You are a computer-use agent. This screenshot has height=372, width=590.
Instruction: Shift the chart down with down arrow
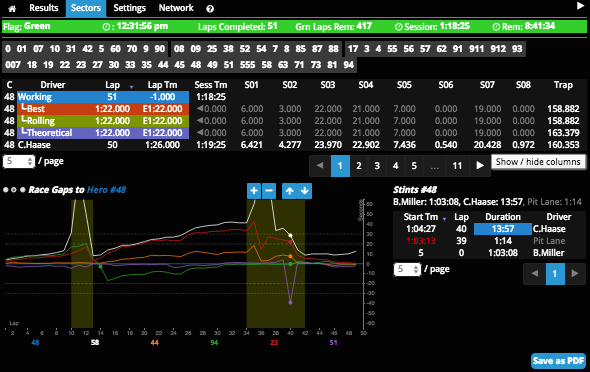(x=304, y=191)
